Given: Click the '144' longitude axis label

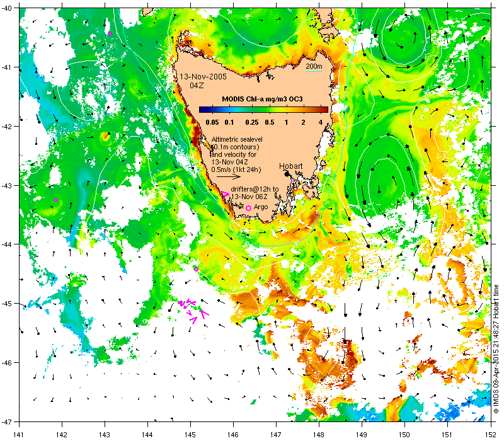Looking at the screenshot, I should 147,435.
